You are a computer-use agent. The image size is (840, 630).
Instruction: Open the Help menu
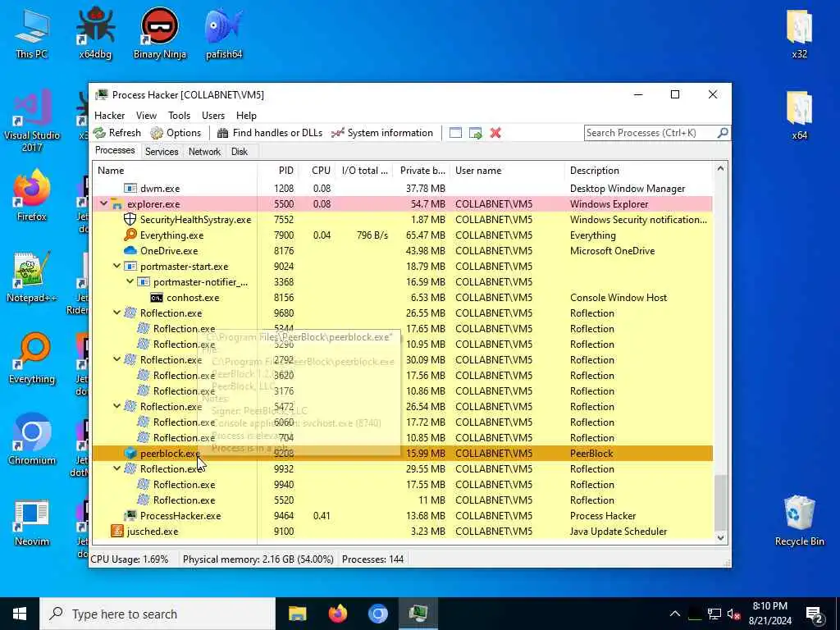coord(246,115)
